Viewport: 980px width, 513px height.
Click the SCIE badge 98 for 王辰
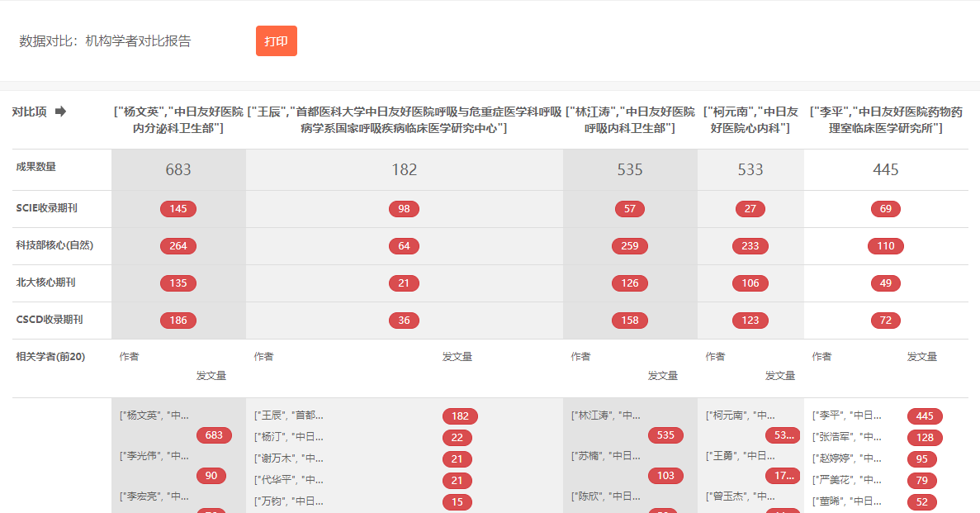point(404,209)
